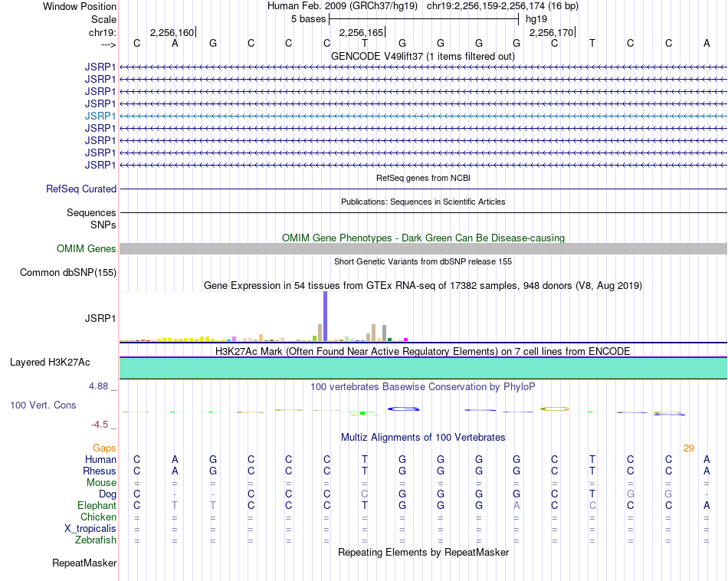Open 'Publications: Sequences in Scientific Articles' title
Image resolution: width=728 pixels, height=581 pixels.
point(423,202)
